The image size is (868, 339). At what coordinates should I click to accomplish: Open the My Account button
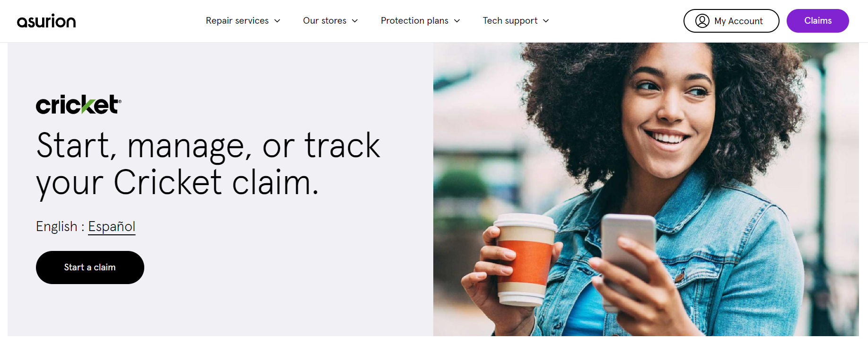pos(731,21)
